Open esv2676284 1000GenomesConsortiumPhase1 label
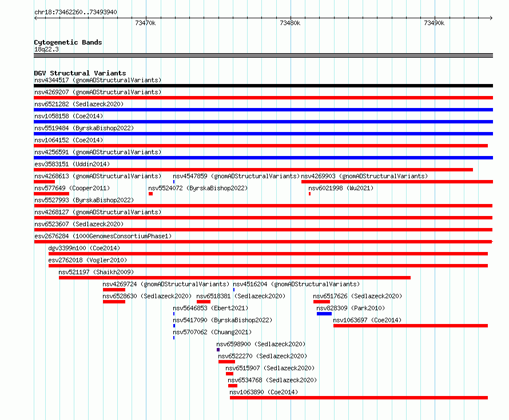The height and width of the screenshot is (420, 509). point(103,236)
